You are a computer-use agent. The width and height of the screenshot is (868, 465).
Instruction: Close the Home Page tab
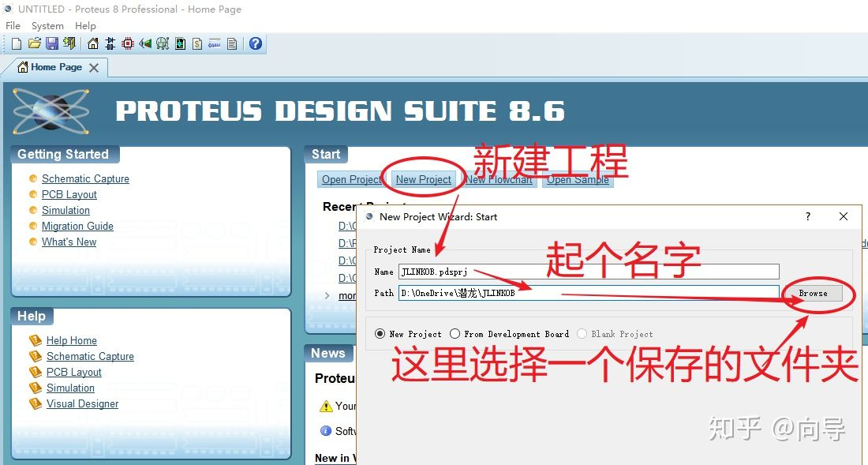(94, 68)
